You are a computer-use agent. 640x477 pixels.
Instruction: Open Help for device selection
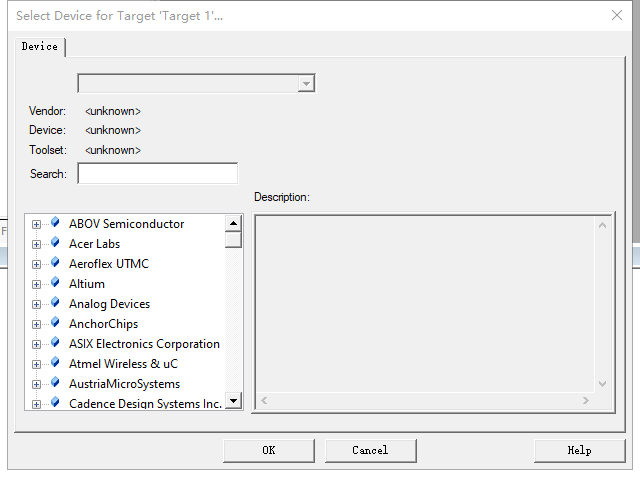pos(579,451)
